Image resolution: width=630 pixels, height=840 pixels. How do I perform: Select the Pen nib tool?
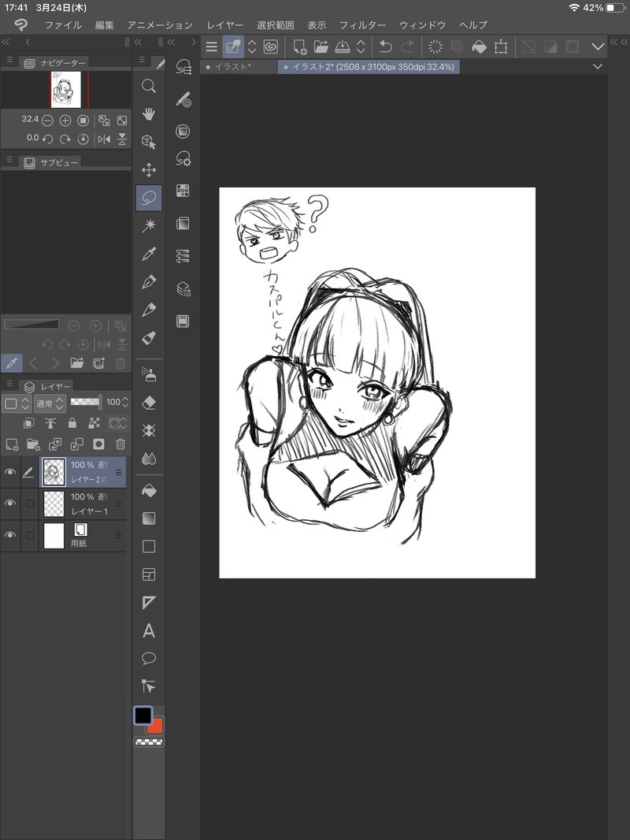point(149,281)
